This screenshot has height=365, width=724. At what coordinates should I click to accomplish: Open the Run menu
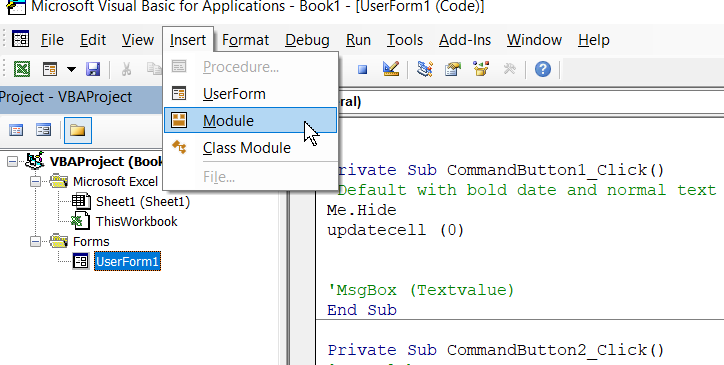[358, 40]
